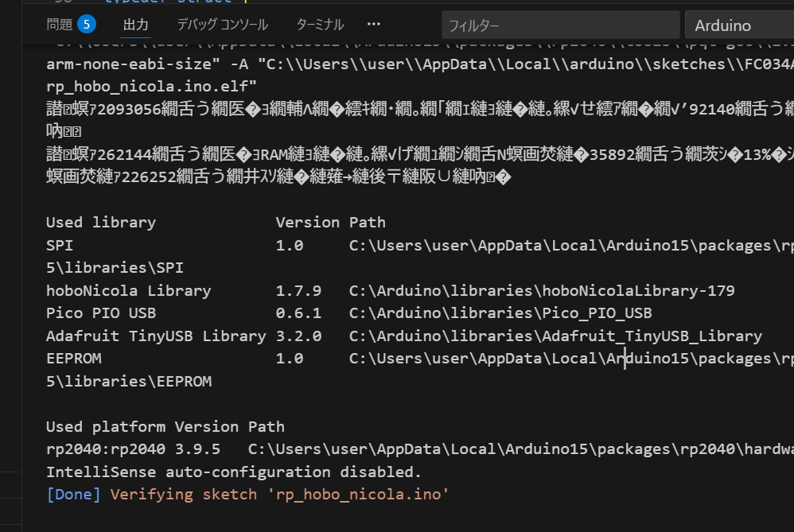Screen dimensions: 794x532
Task: Click 'rp_hobo_nicola.ino' in the Verifying sketch line
Action: [358, 494]
